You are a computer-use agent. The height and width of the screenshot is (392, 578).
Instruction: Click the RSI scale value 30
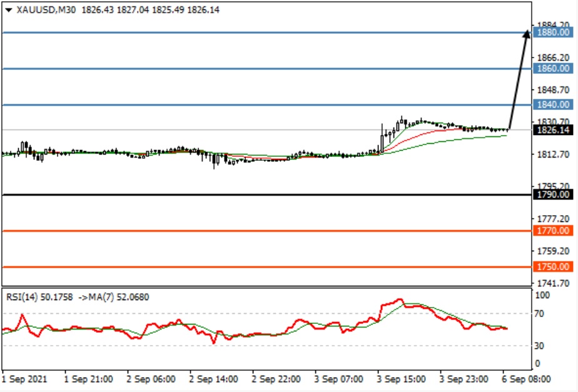[x=539, y=346]
